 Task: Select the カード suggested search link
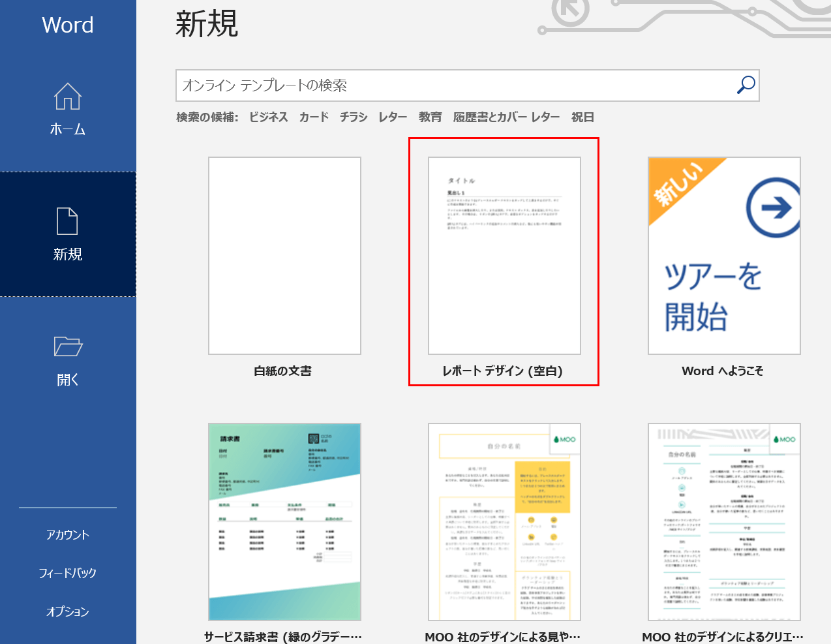(314, 117)
